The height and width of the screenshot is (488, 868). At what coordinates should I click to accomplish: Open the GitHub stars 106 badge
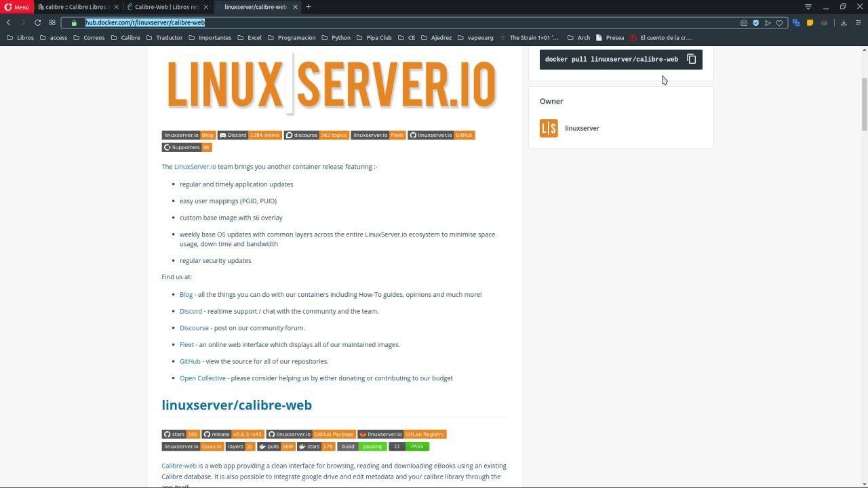pos(180,434)
